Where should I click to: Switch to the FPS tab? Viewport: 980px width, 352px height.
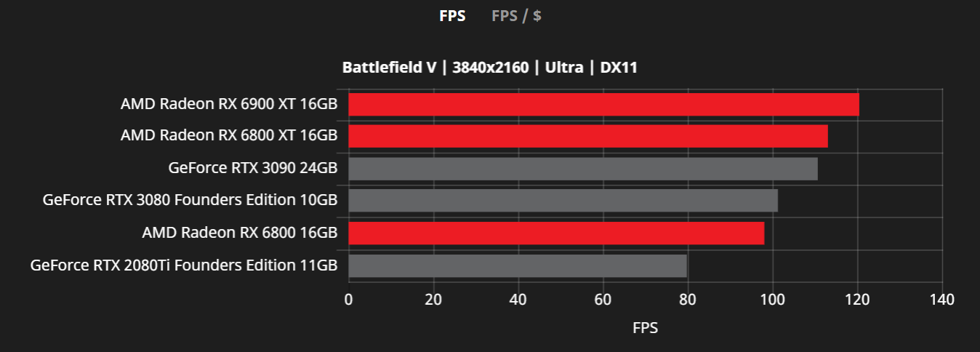point(452,15)
